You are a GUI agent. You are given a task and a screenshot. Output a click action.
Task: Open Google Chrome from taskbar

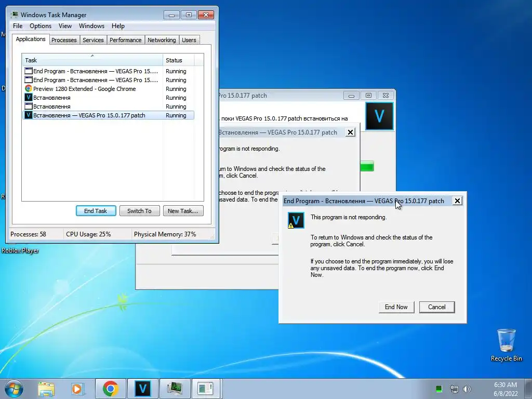click(111, 389)
